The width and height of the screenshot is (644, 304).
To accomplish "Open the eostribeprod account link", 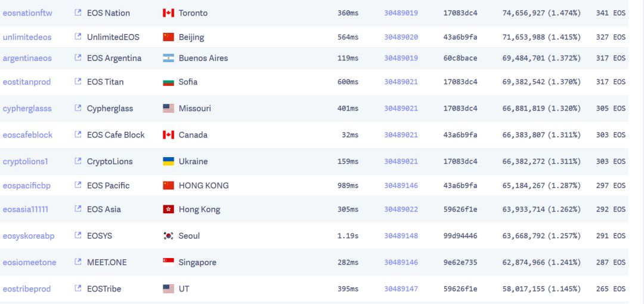I will click(x=27, y=289).
